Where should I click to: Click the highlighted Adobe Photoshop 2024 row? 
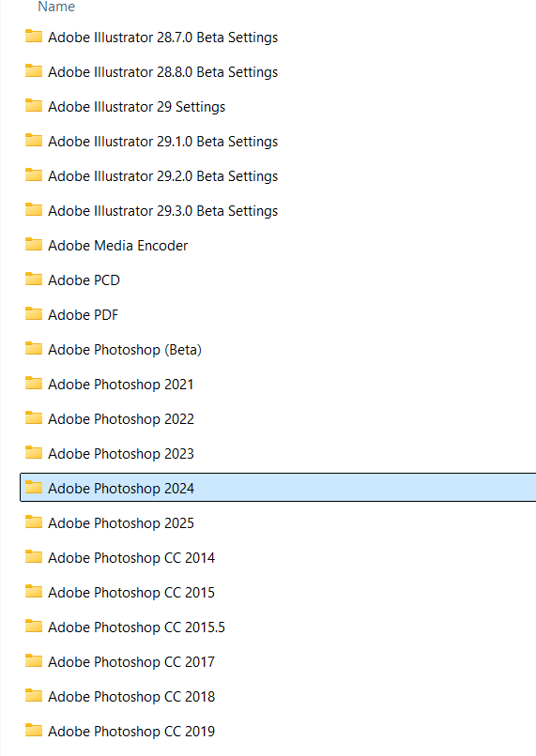coord(278,488)
